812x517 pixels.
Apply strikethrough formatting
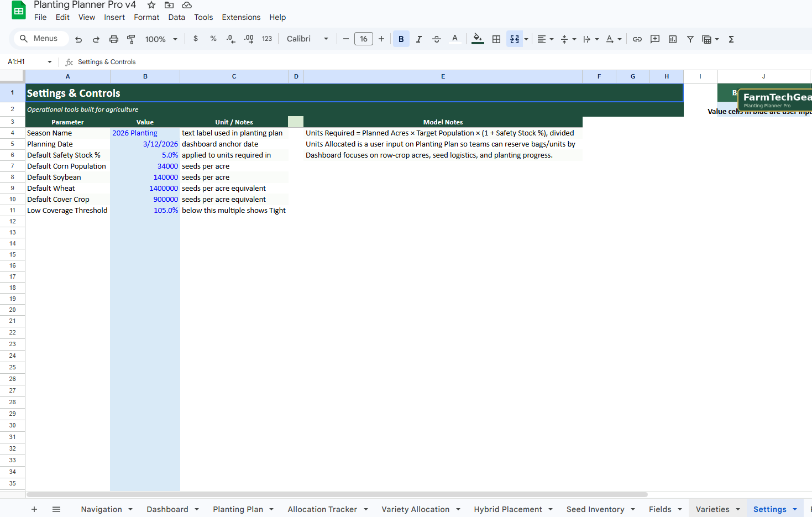pos(436,39)
